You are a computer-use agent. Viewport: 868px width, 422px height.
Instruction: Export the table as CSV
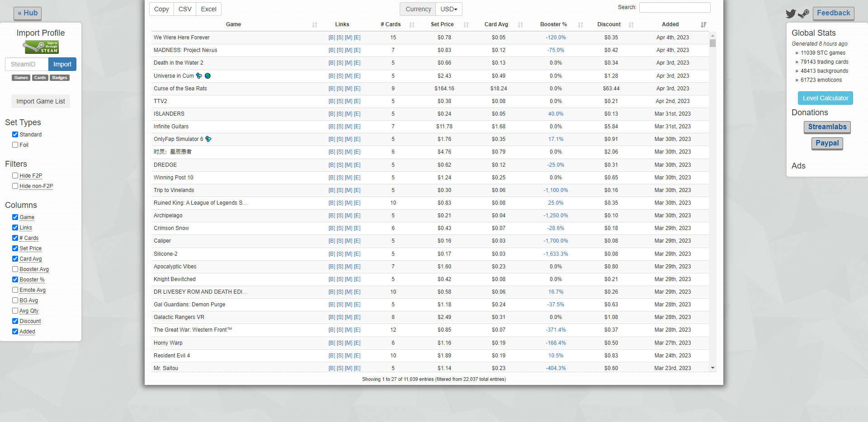click(185, 9)
